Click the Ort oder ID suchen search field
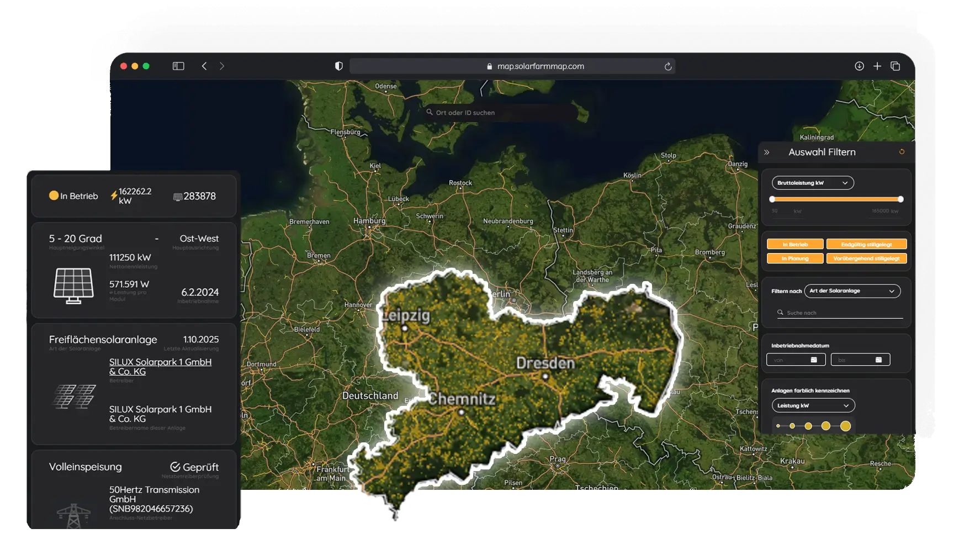Image resolution: width=980 pixels, height=539 pixels. pos(497,112)
